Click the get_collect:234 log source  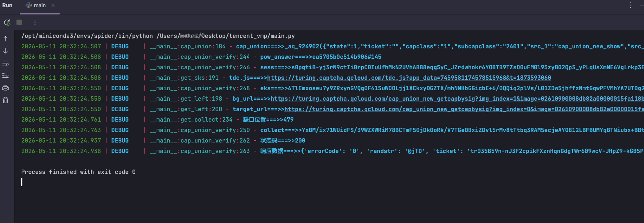(191, 119)
